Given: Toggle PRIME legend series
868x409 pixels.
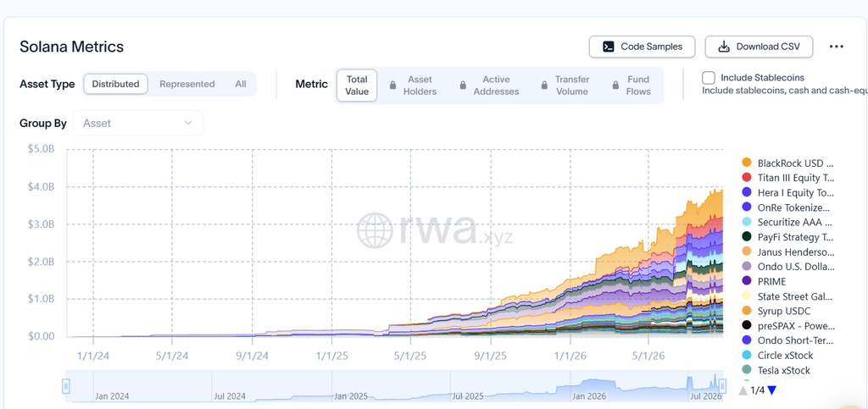Looking at the screenshot, I should 764,281.
